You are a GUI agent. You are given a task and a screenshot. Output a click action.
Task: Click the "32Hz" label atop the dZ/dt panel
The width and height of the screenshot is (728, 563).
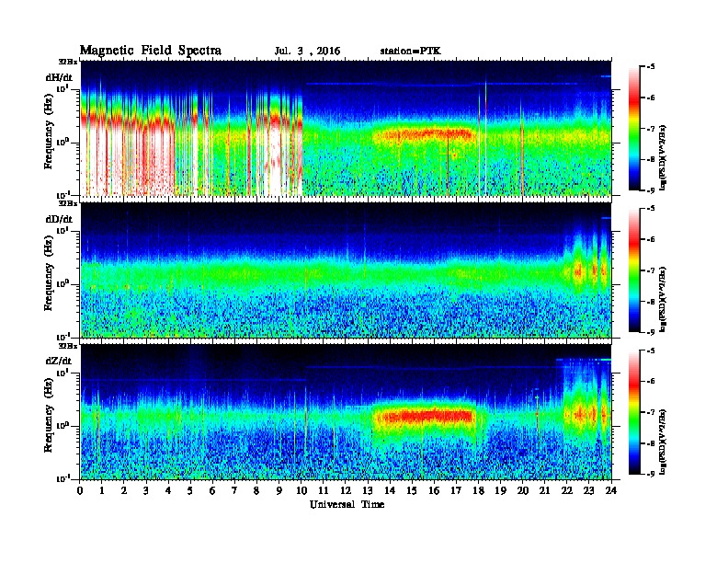pos(68,346)
